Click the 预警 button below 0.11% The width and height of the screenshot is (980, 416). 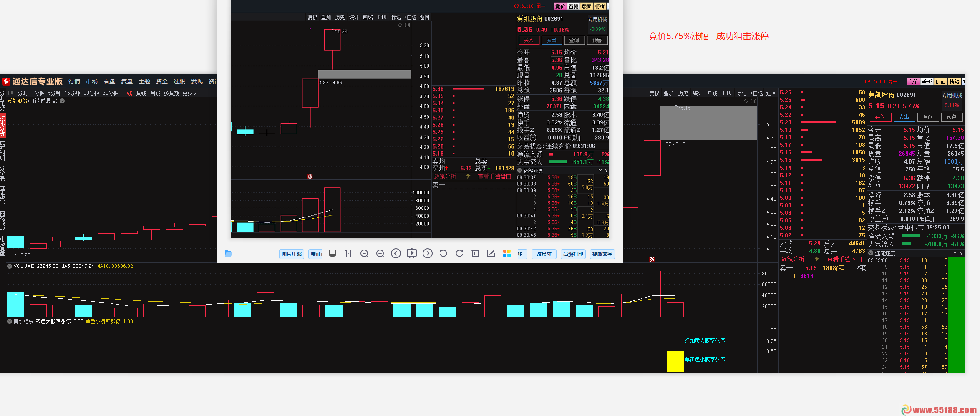[952, 117]
